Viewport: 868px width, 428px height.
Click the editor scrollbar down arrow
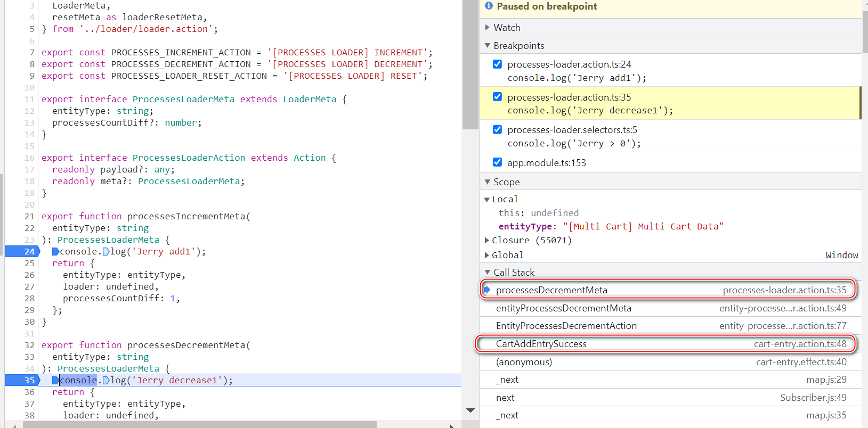click(470, 410)
